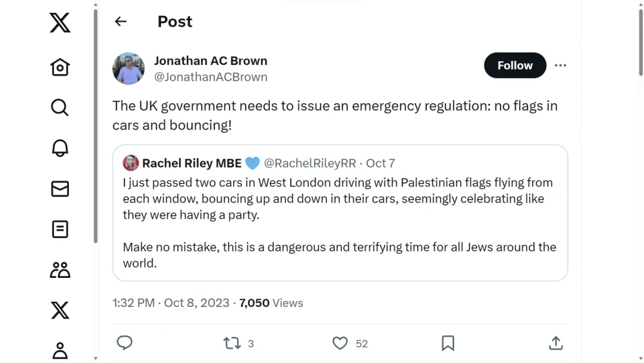Open Messages envelope icon
644x363 pixels.
tap(60, 188)
